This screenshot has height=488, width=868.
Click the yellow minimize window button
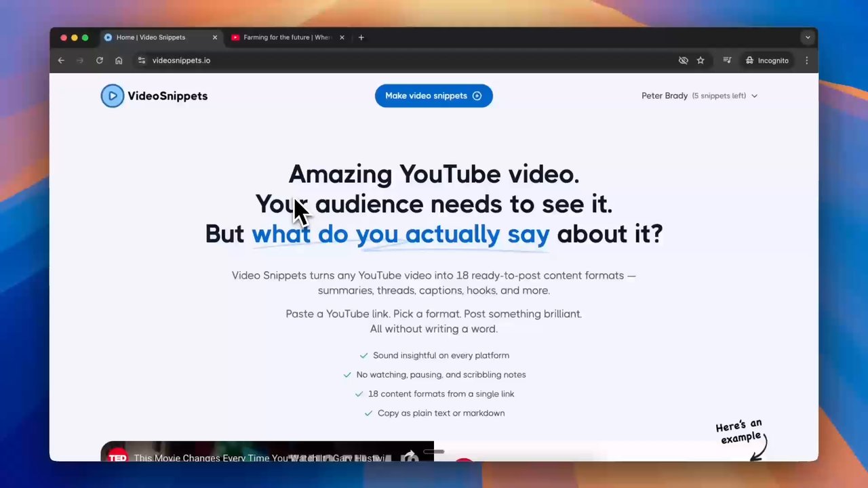[x=75, y=37]
